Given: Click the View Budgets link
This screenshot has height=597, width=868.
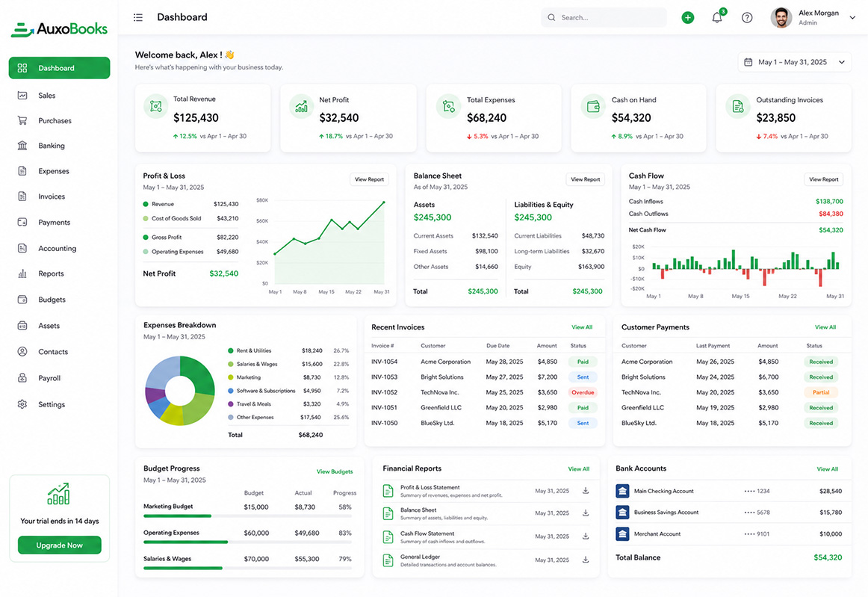Looking at the screenshot, I should [335, 471].
